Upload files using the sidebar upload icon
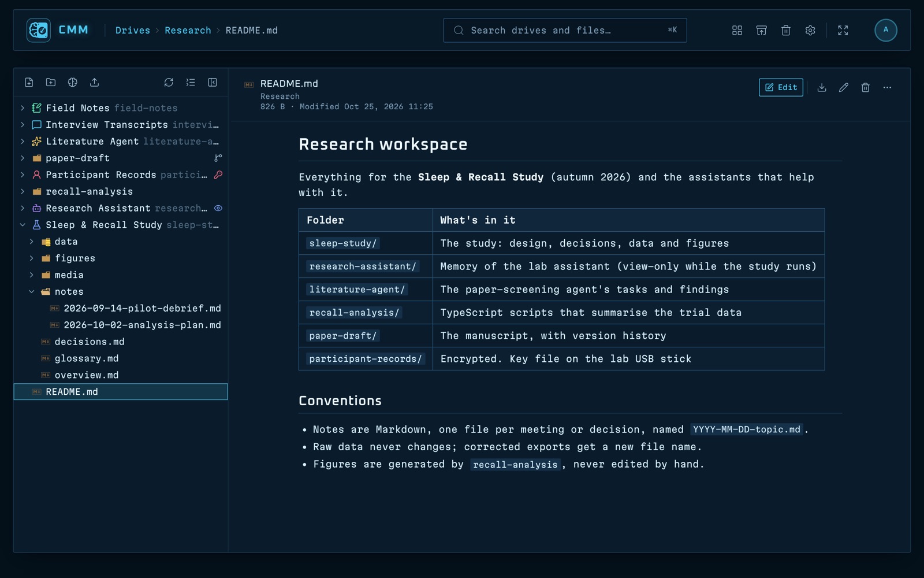Image resolution: width=924 pixels, height=578 pixels. point(95,83)
